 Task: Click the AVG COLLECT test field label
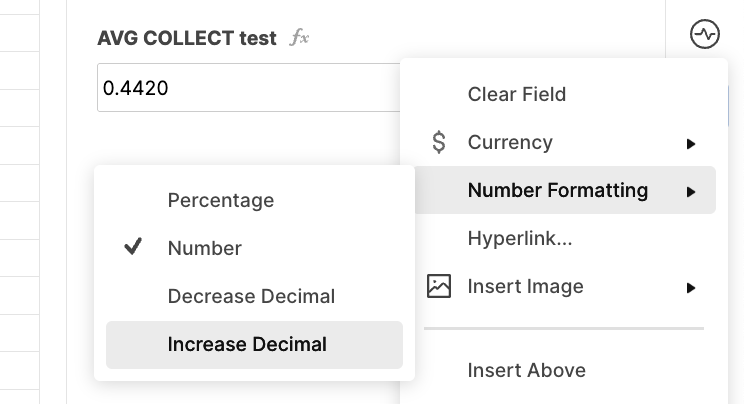pos(187,38)
